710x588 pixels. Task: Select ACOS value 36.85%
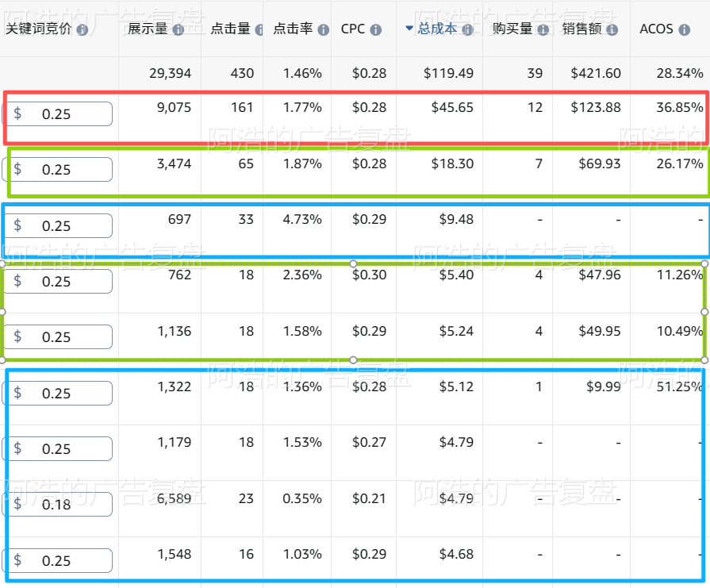(680, 108)
